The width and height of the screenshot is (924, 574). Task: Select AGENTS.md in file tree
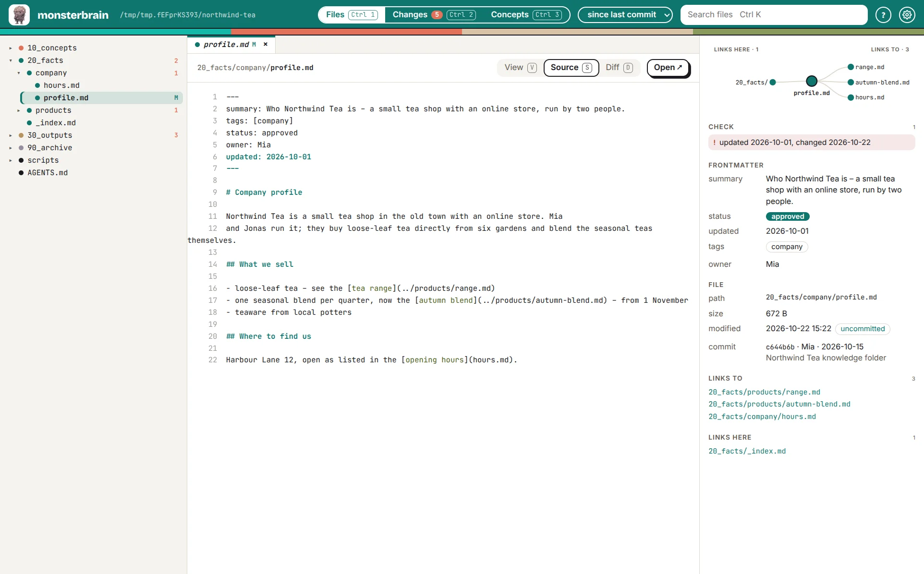[48, 173]
